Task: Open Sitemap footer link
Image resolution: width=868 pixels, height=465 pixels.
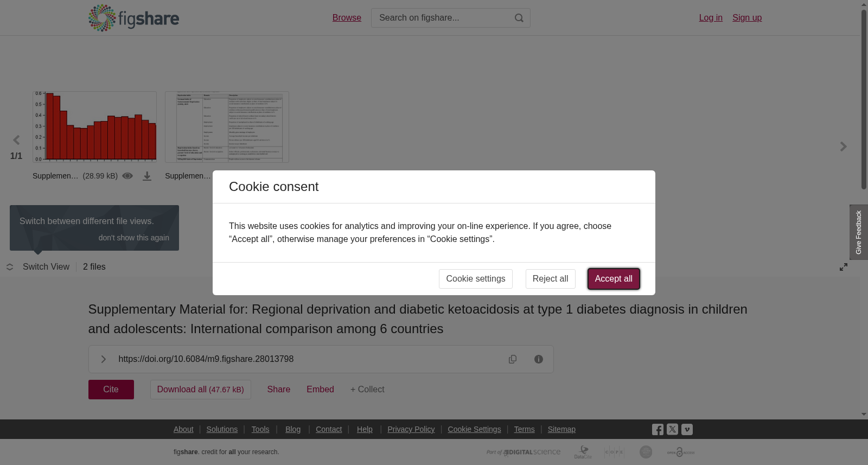Action: click(561, 429)
